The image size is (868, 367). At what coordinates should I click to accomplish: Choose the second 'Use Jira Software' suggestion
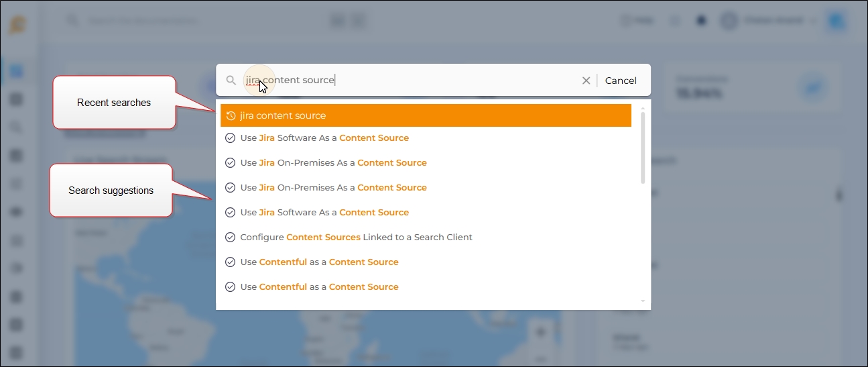click(x=324, y=213)
